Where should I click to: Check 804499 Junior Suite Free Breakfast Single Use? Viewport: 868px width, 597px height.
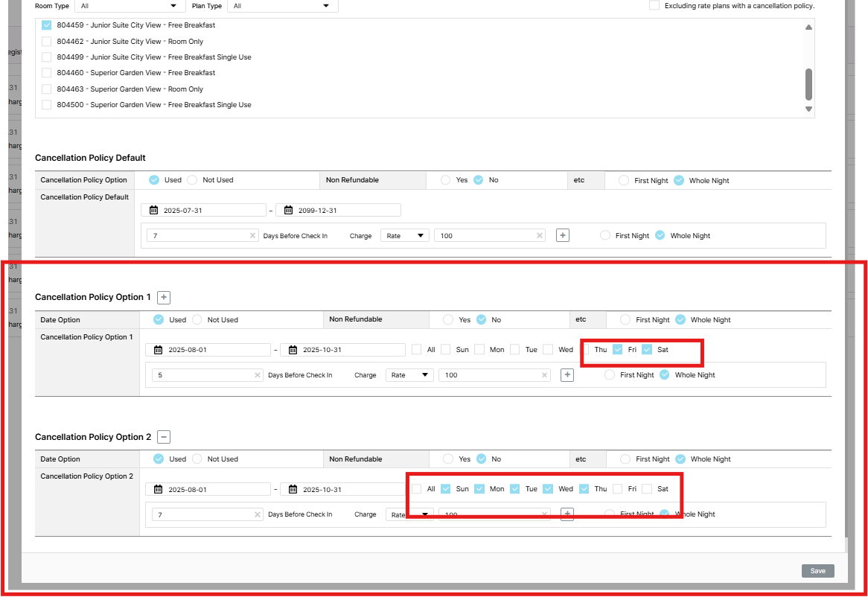[x=46, y=57]
